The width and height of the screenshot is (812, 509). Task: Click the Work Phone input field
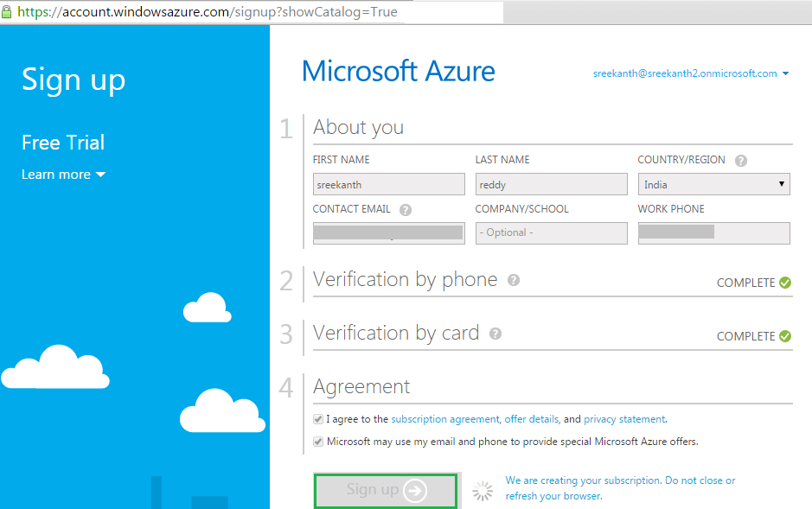(x=713, y=232)
